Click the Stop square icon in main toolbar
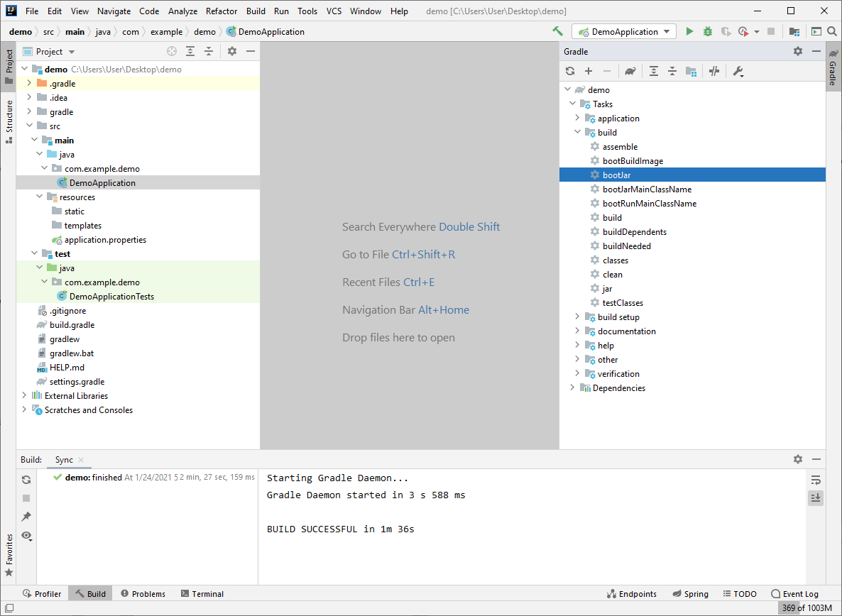842x616 pixels. coord(771,32)
